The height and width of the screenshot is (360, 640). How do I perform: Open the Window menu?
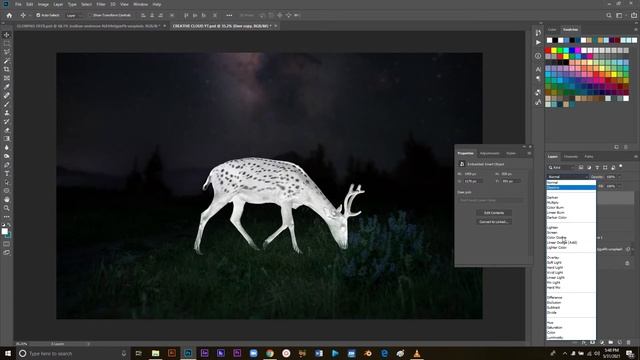tap(140, 4)
